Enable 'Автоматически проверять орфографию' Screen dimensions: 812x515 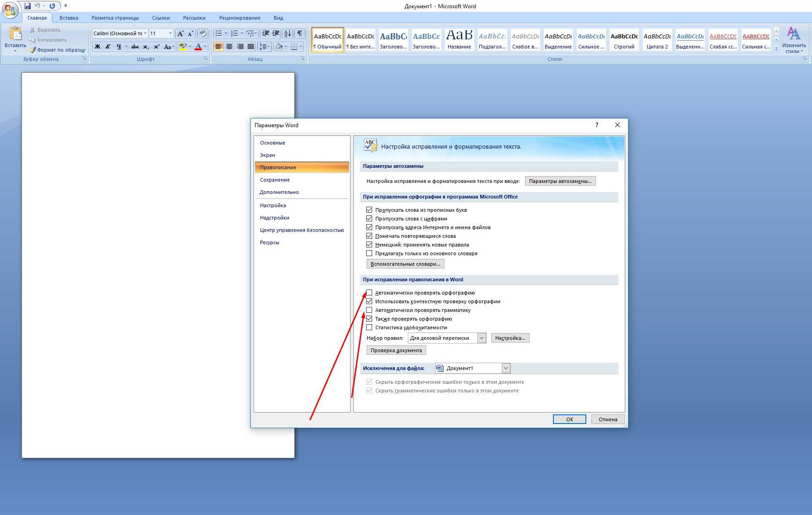point(369,292)
